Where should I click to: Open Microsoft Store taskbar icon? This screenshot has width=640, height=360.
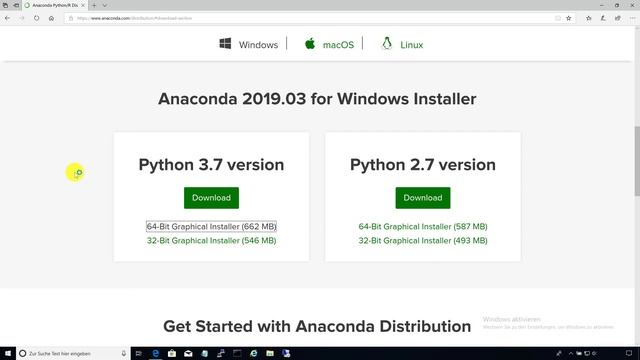pos(172,353)
